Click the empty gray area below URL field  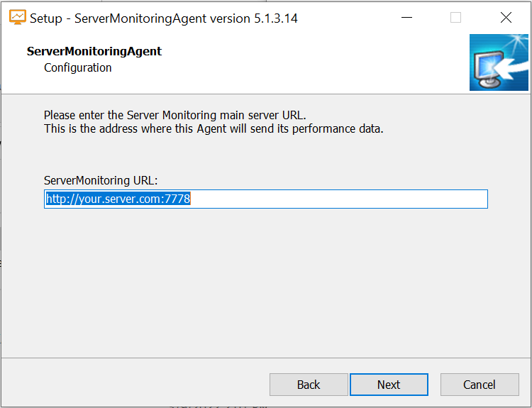click(266, 284)
